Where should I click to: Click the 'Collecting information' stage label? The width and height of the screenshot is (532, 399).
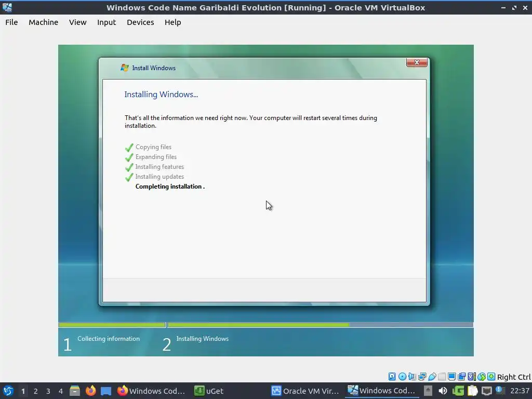pyautogui.click(x=109, y=339)
